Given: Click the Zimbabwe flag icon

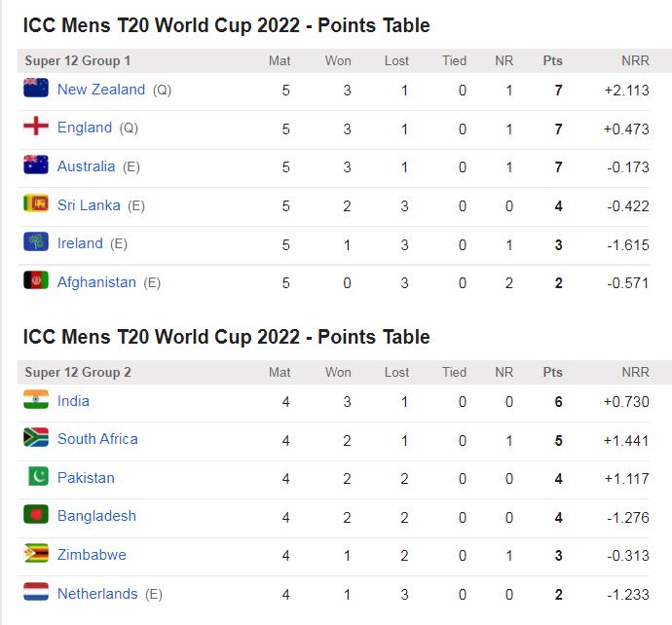Looking at the screenshot, I should [36, 554].
